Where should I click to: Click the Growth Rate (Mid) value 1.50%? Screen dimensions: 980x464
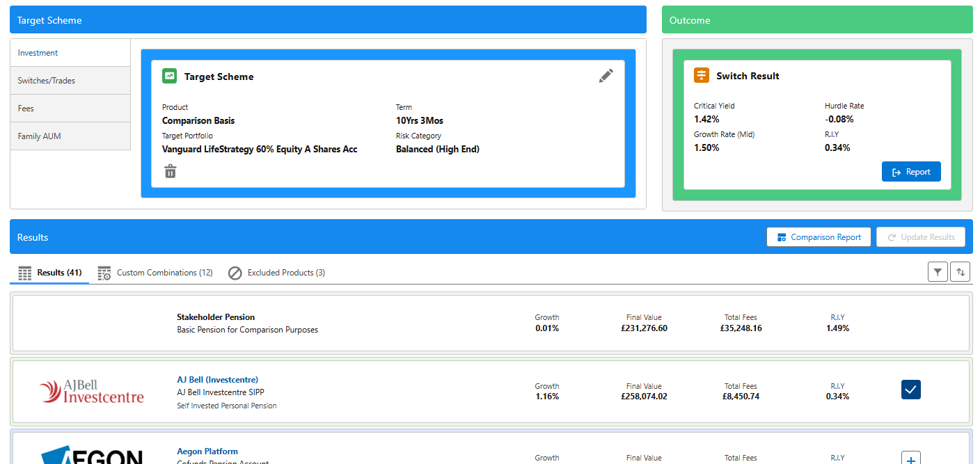(706, 147)
